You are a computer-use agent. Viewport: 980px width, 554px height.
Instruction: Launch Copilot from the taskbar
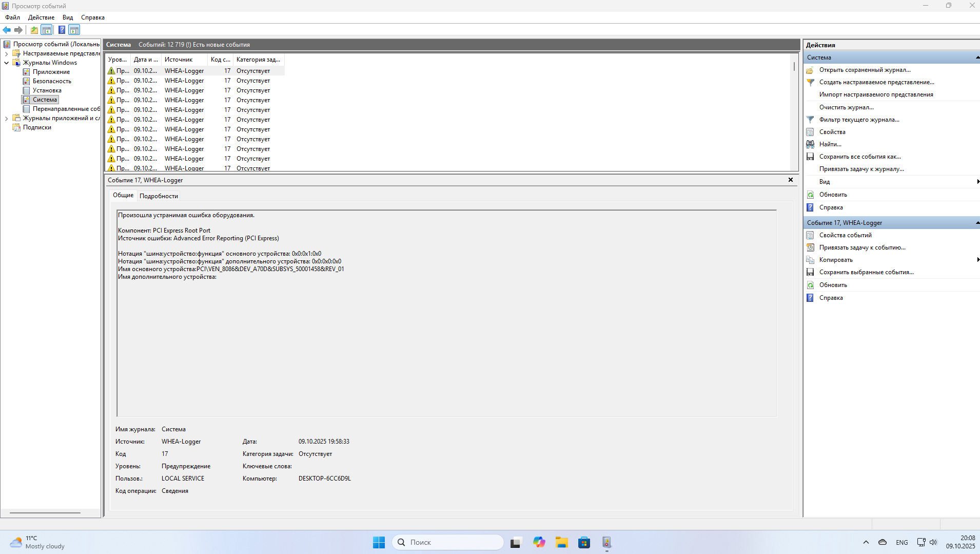[x=539, y=542]
